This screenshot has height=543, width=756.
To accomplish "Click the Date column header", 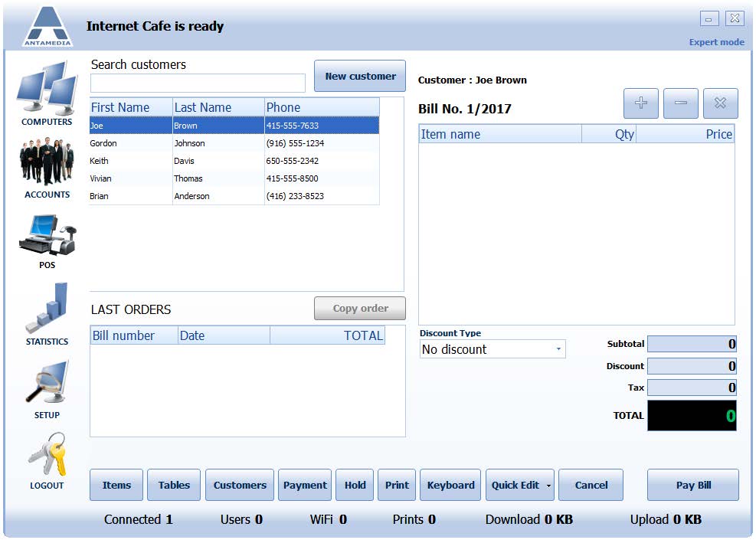I will click(x=224, y=335).
